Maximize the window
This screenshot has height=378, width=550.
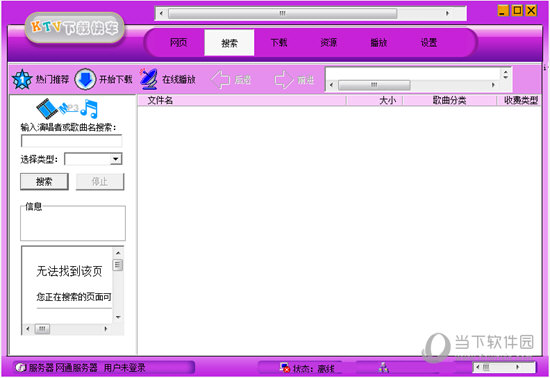click(x=517, y=11)
